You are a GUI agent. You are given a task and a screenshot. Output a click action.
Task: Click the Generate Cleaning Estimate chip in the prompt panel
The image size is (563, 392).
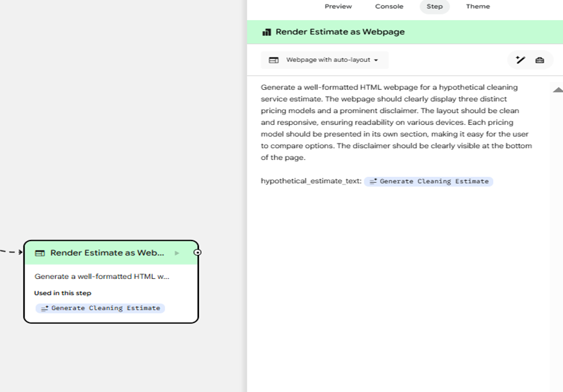tap(429, 181)
